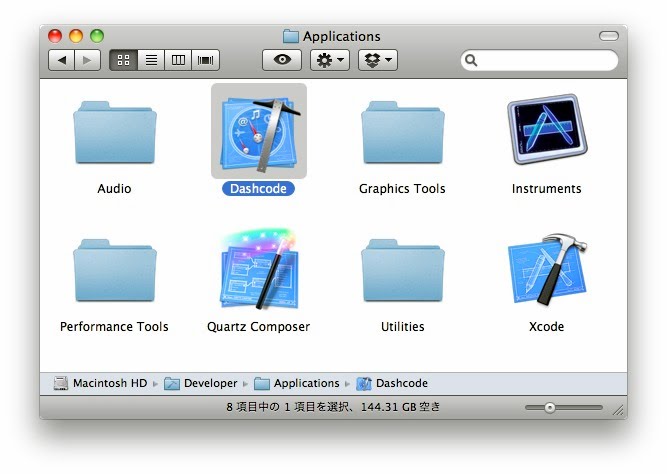The height and width of the screenshot is (474, 667).
Task: Click the Quick Look eye button
Action: [x=281, y=60]
